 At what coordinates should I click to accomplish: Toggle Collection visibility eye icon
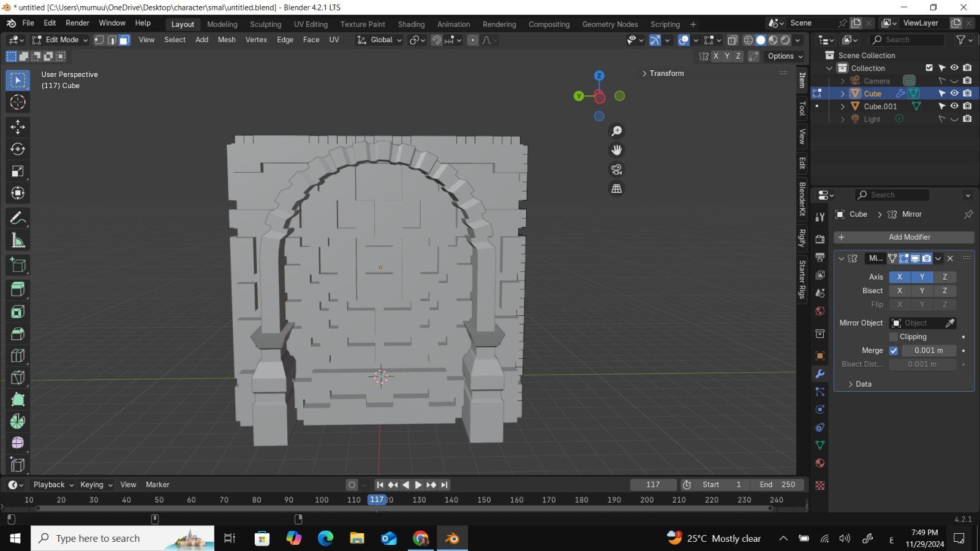[x=954, y=68]
